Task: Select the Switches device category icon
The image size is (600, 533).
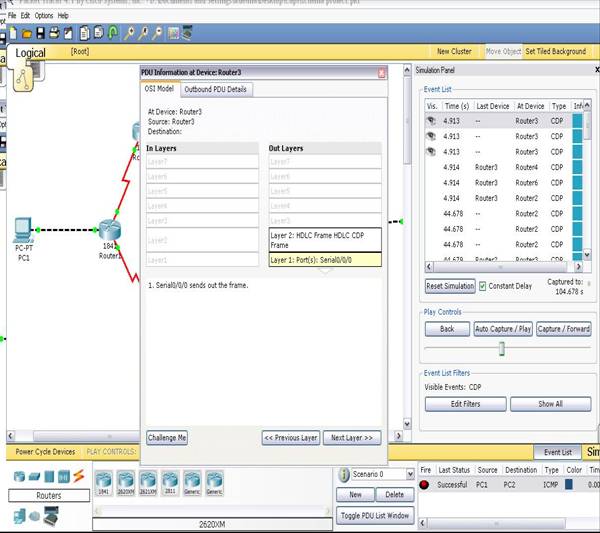Action: point(34,477)
